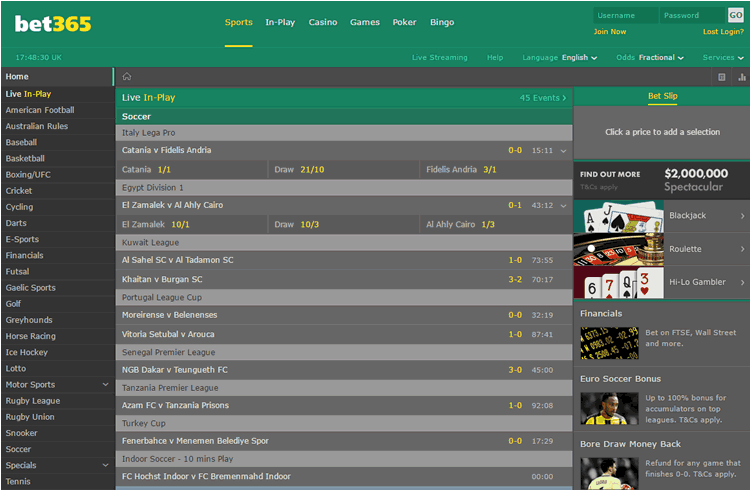This screenshot has height=490, width=750.
Task: Open Cricket in sidebar
Action: (57, 191)
